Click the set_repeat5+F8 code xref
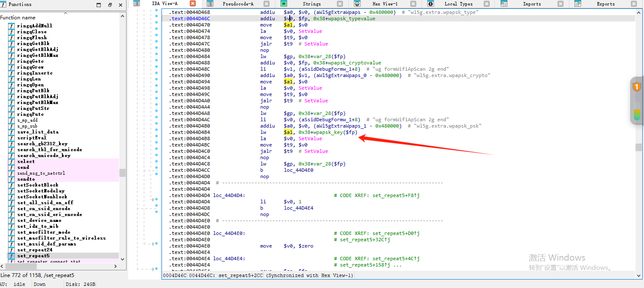Viewport: 644px width, 288px height. (396, 195)
